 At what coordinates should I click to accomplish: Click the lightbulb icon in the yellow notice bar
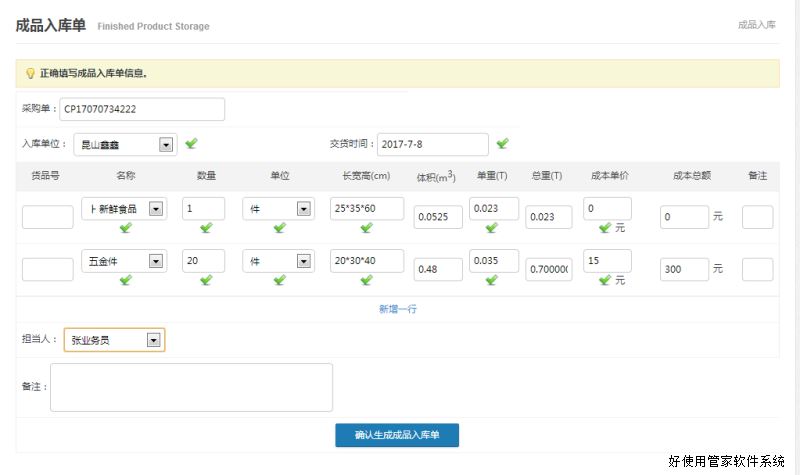pyautogui.click(x=30, y=73)
